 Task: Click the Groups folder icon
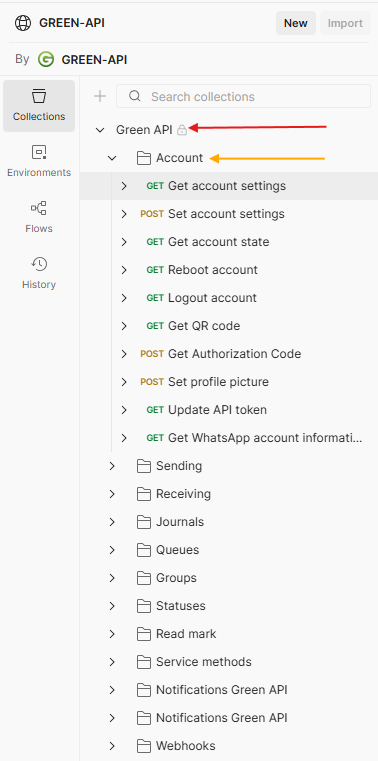(x=144, y=578)
